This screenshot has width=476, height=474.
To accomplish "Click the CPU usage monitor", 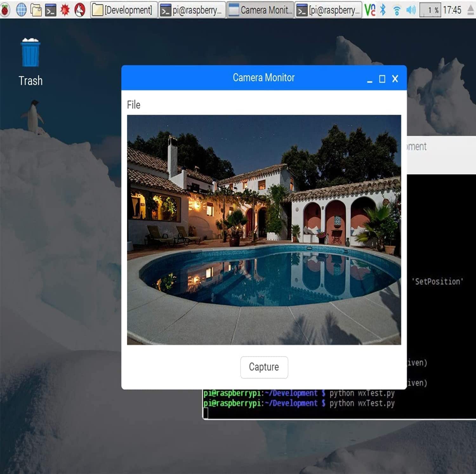I will [x=430, y=10].
